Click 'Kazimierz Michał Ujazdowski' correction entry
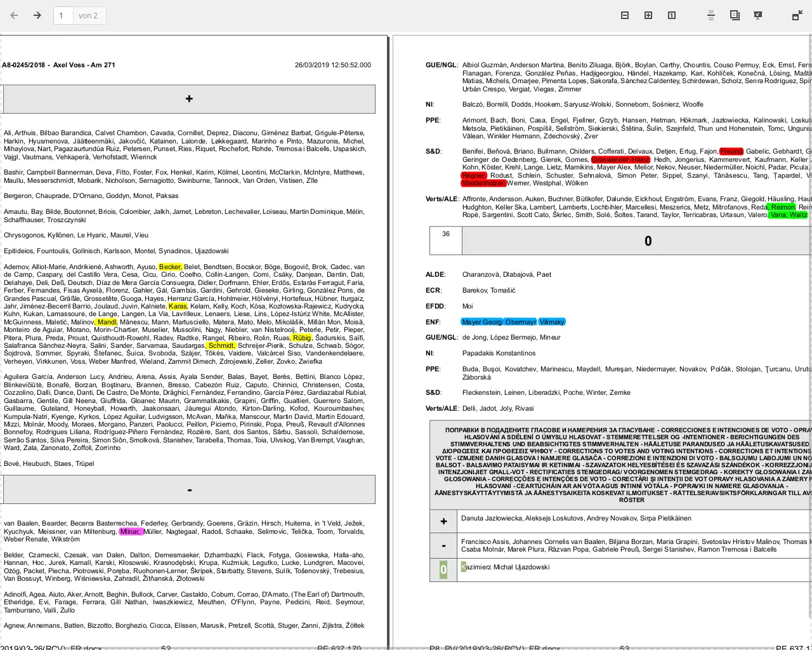The image size is (812, 650). coord(505,567)
